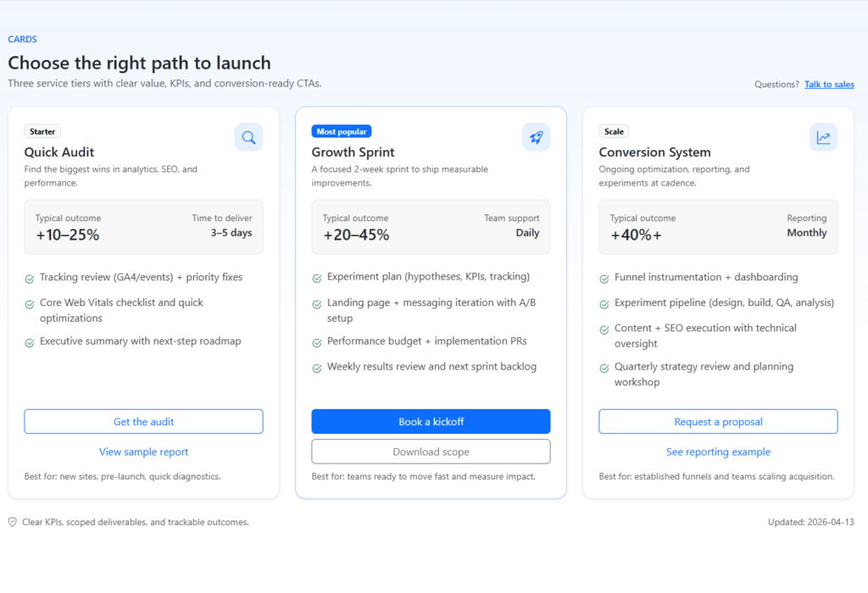Click the Download scope button

[x=431, y=452]
